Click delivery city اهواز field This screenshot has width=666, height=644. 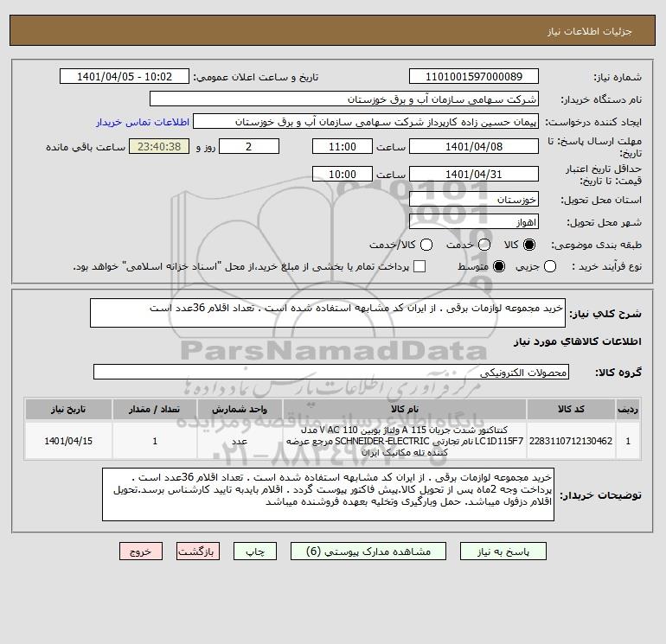474,221
